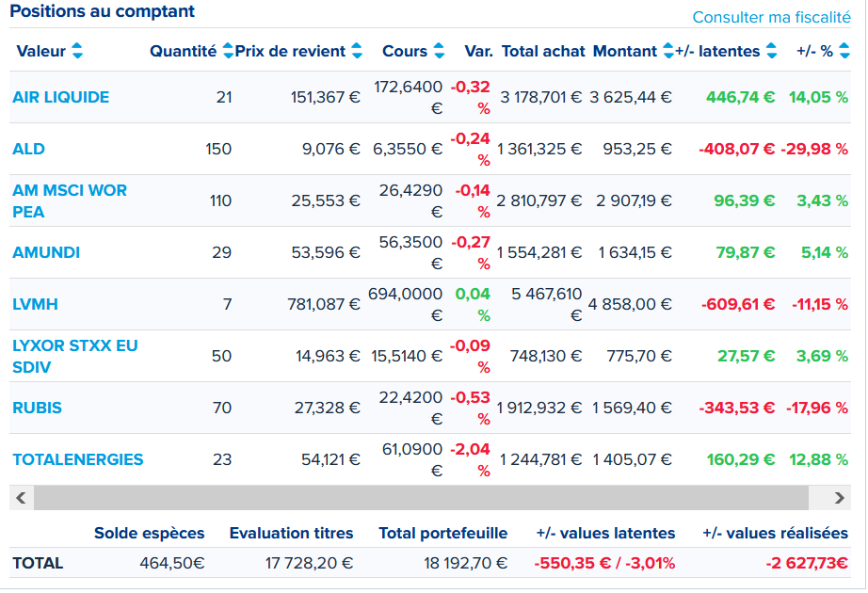Select the AMUNDI position link
This screenshot has width=868, height=593.
click(46, 252)
